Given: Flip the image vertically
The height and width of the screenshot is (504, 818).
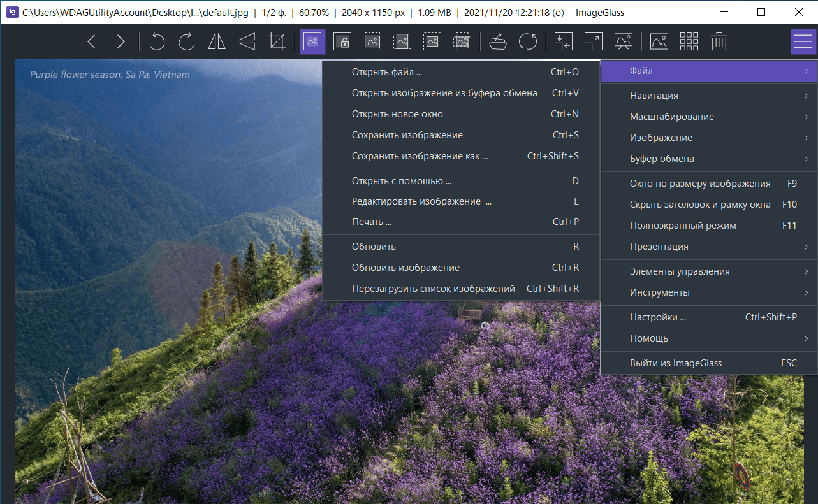Looking at the screenshot, I should tap(247, 42).
